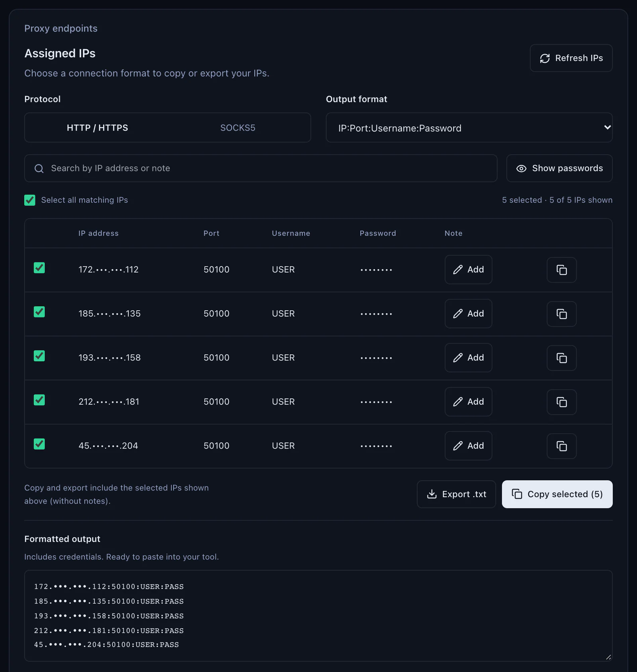Add a note to IP ending .112
The image size is (637, 672).
pos(468,270)
